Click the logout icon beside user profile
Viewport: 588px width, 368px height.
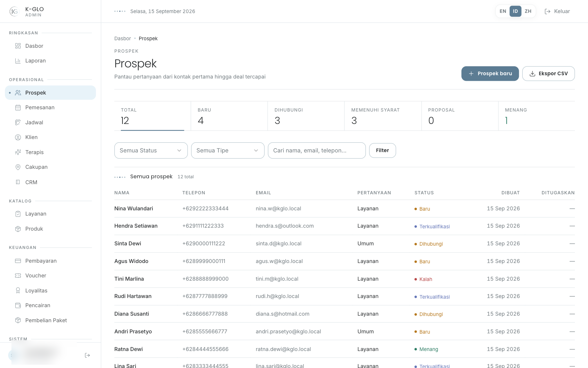(87, 355)
